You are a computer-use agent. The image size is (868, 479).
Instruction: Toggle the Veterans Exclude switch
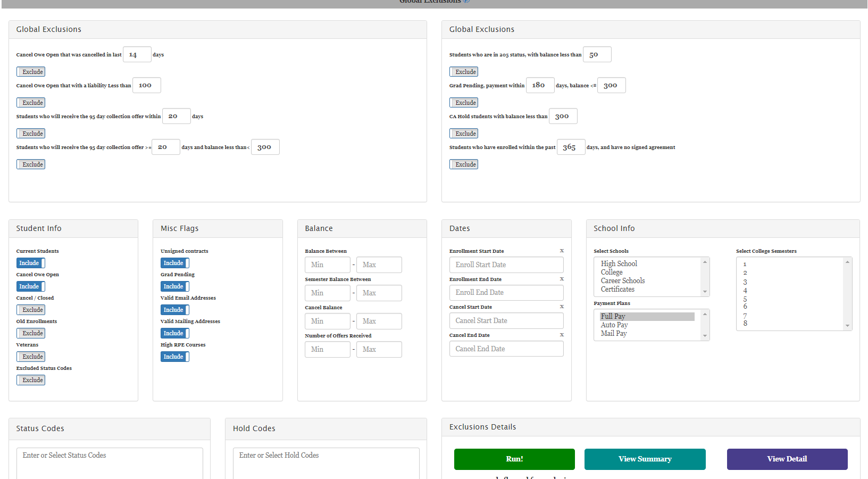(x=31, y=357)
